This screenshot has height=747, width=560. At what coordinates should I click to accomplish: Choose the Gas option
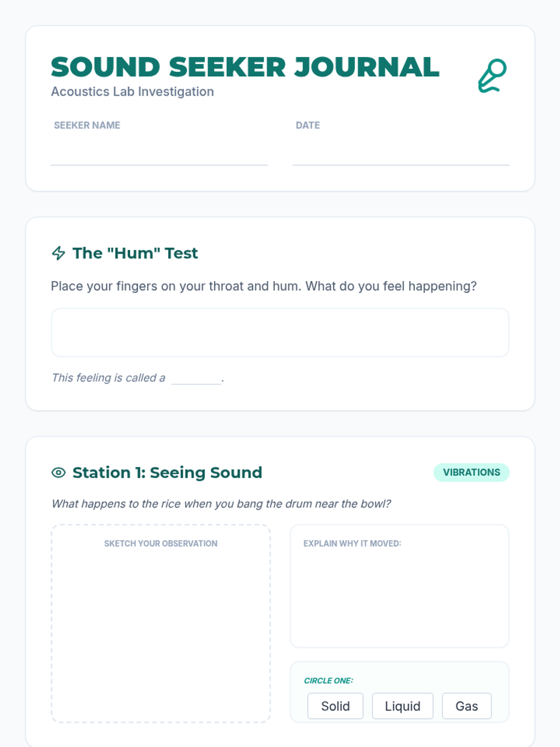point(467,706)
